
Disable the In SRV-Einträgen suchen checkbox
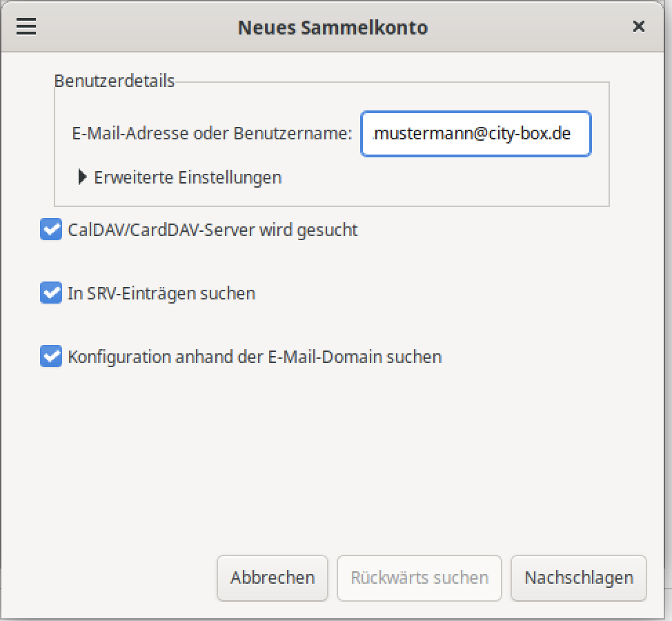click(51, 293)
